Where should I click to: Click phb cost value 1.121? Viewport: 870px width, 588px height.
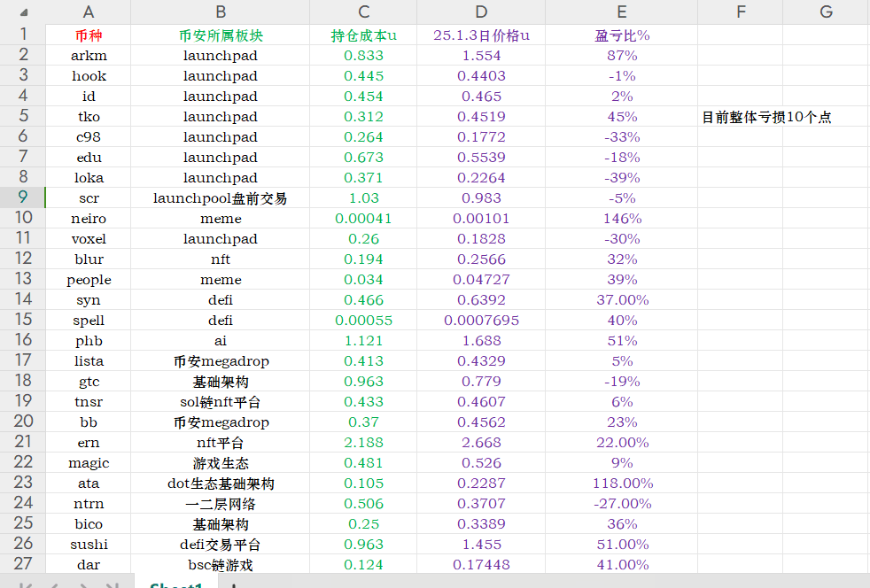tap(363, 341)
